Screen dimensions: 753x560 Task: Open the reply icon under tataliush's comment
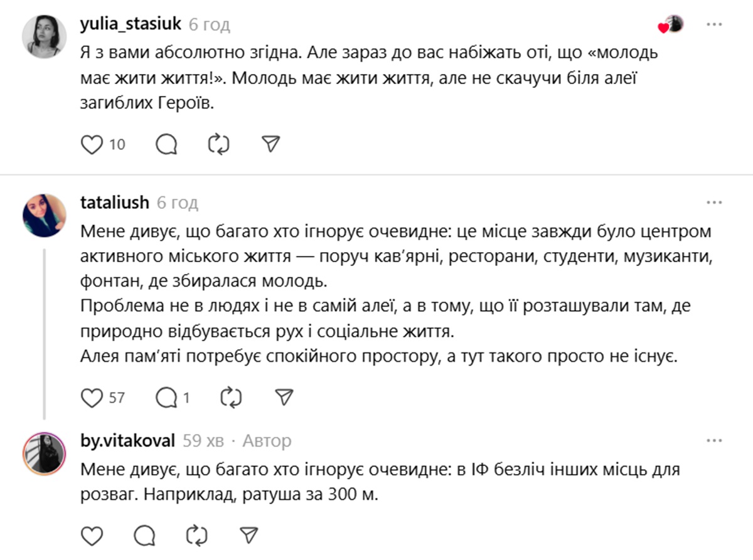tap(166, 396)
